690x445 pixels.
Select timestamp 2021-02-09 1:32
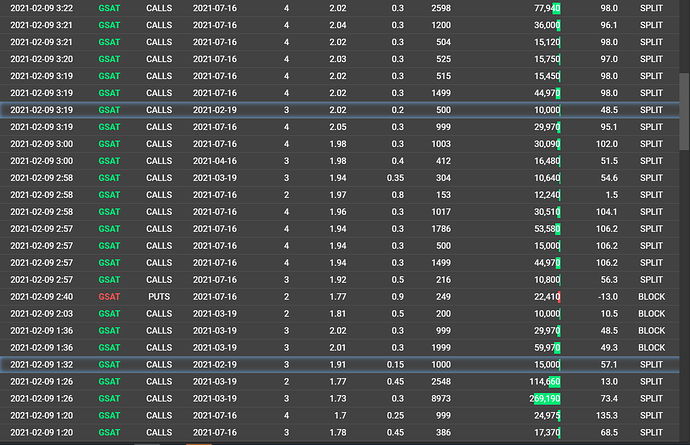click(42, 364)
